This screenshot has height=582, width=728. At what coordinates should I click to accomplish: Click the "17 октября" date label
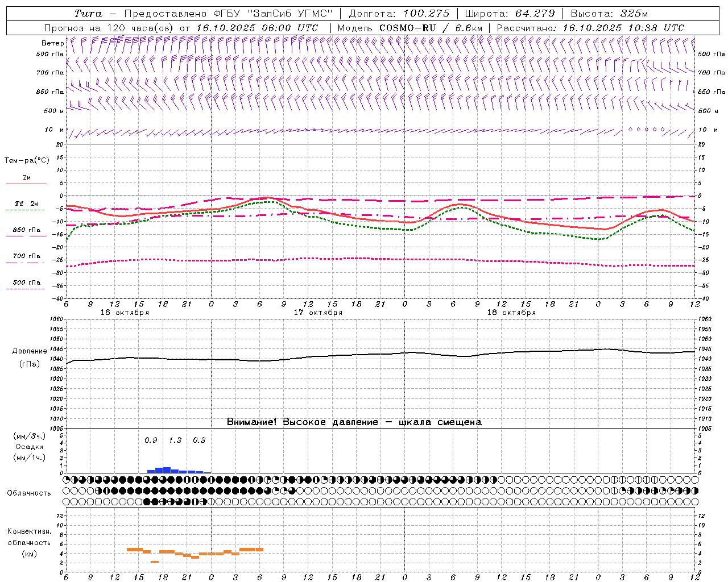click(318, 313)
